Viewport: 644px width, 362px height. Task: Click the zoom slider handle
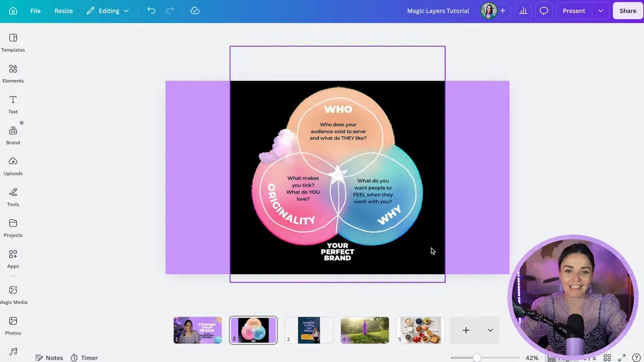[476, 357]
